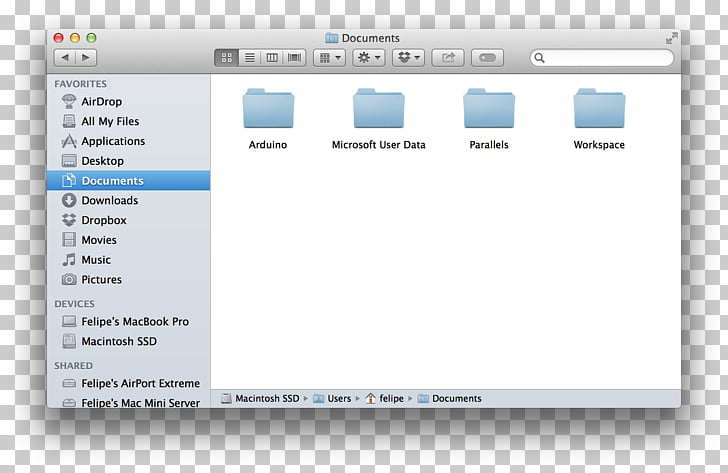Open the Action gear menu
The image size is (728, 473).
pyautogui.click(x=369, y=58)
